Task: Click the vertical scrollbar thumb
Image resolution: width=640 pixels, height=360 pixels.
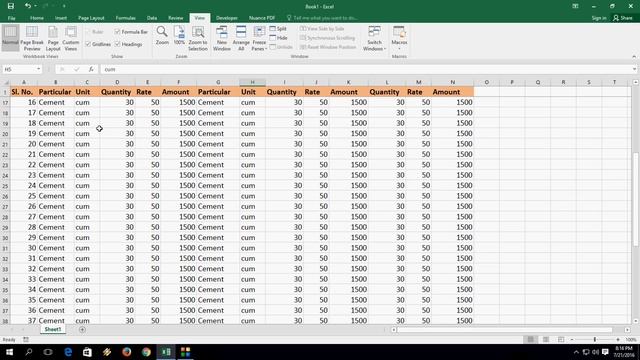Action: click(x=636, y=199)
